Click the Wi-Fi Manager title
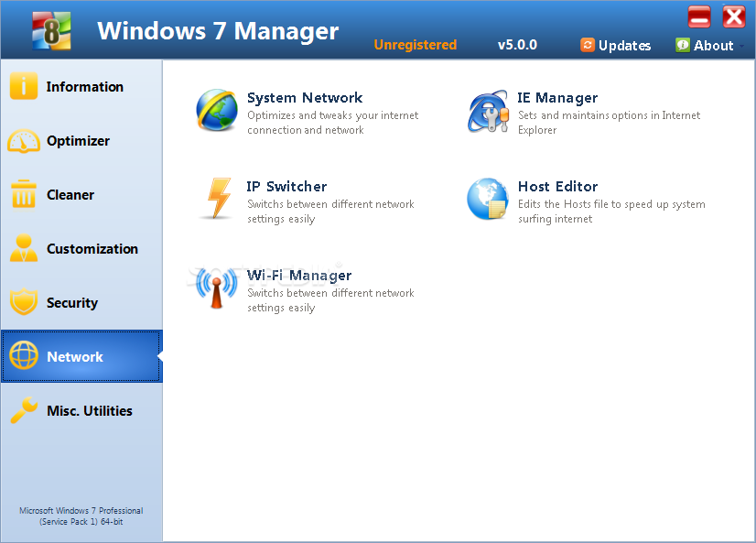The width and height of the screenshot is (756, 543). click(x=299, y=276)
